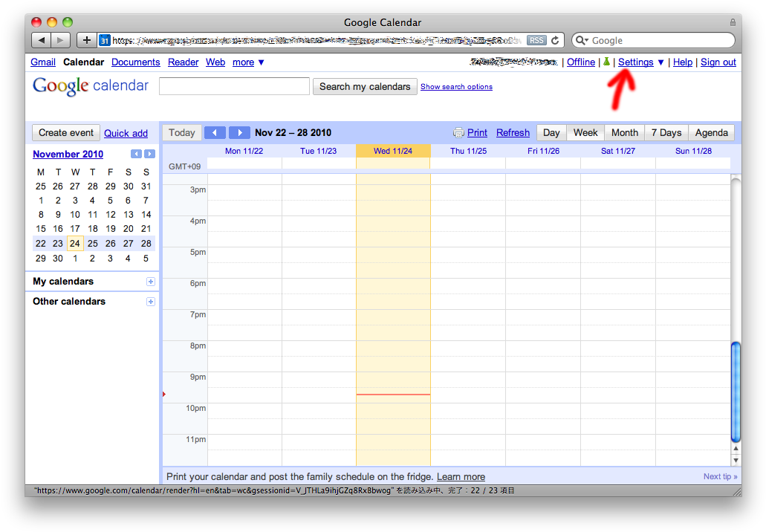Image resolution: width=766 pixels, height=532 pixels.
Task: Select day 10 in mini calendar
Action: click(75, 215)
